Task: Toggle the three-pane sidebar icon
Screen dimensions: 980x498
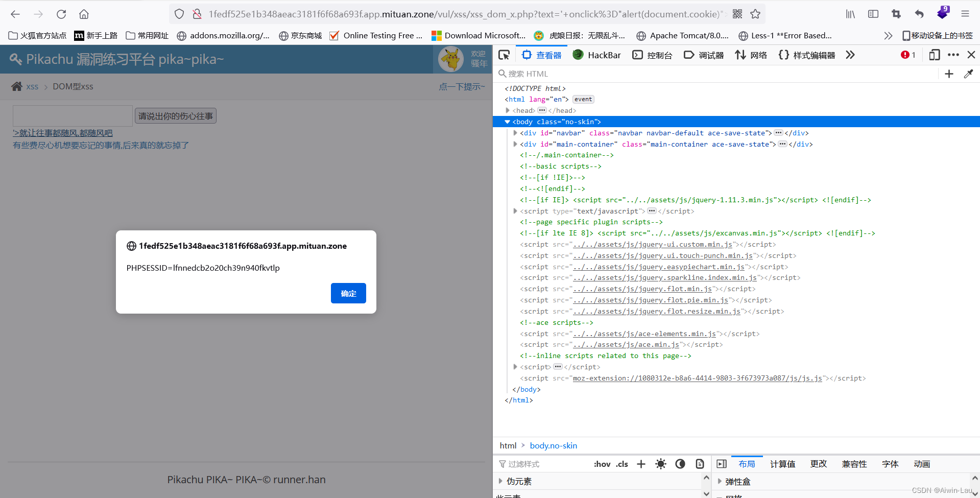Action: coord(722,464)
